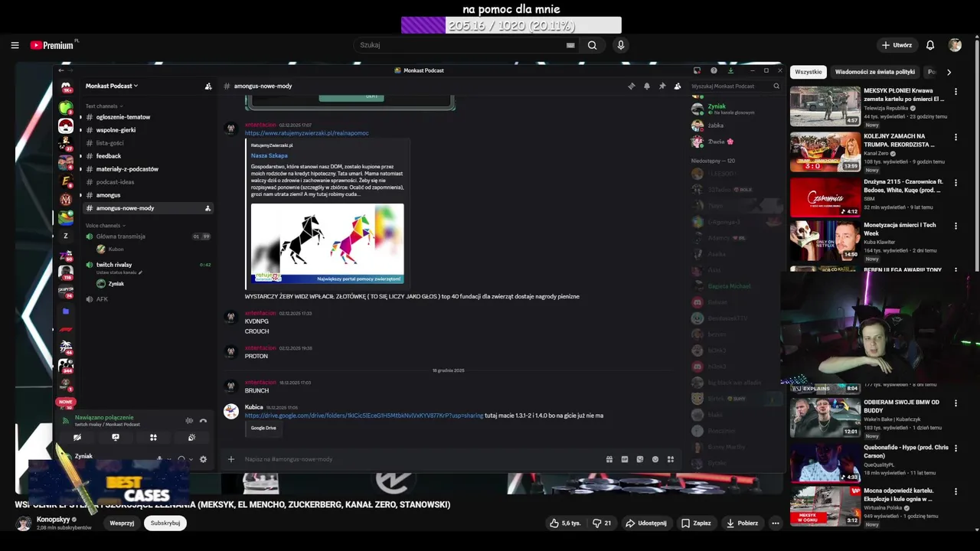Open Discord threads icon in channel header

click(x=632, y=86)
